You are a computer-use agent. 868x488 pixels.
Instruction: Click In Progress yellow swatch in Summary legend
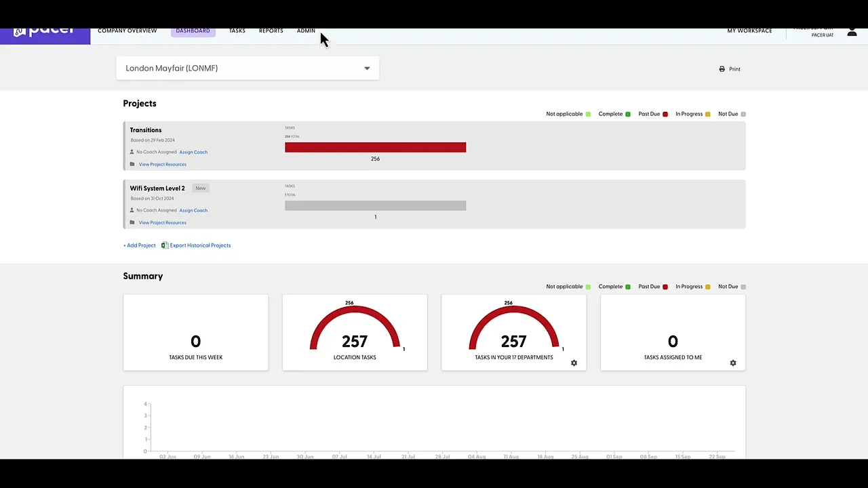(x=708, y=287)
